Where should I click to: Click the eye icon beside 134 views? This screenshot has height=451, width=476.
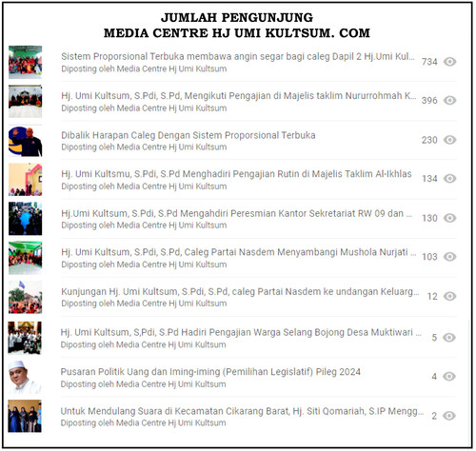point(449,179)
